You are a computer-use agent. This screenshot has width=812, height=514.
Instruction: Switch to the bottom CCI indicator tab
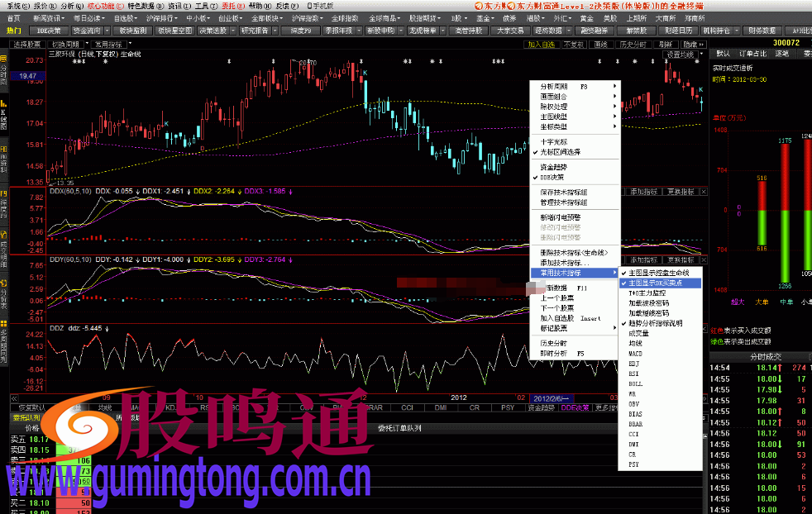[x=407, y=408]
